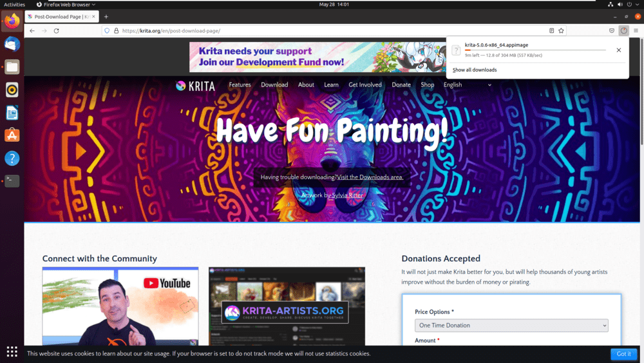Open Sylvia Ritter artist link
644x363 pixels.
click(x=348, y=195)
